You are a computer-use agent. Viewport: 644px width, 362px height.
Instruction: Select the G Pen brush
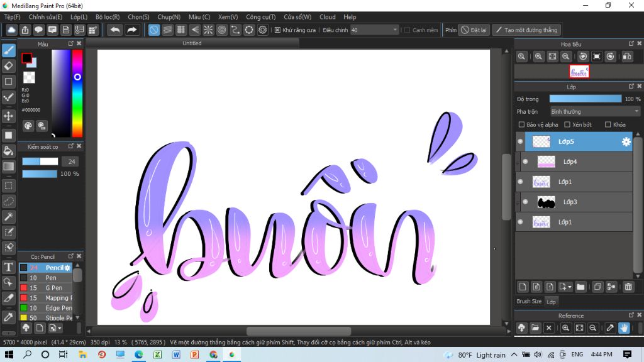45,288
